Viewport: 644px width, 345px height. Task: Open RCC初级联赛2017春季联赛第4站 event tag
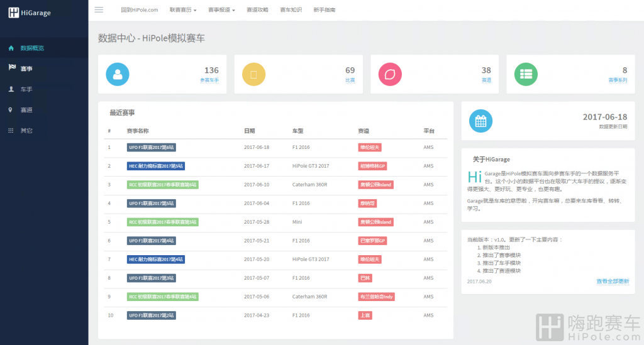tap(163, 297)
